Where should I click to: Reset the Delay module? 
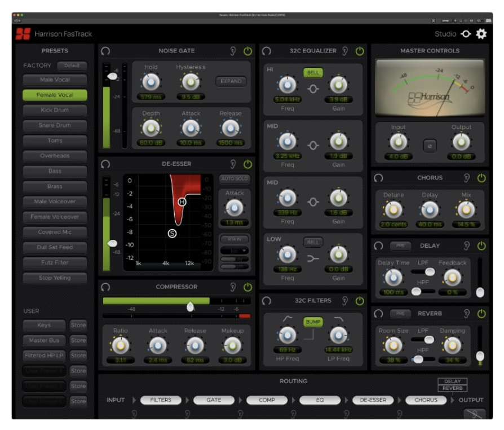[378, 246]
